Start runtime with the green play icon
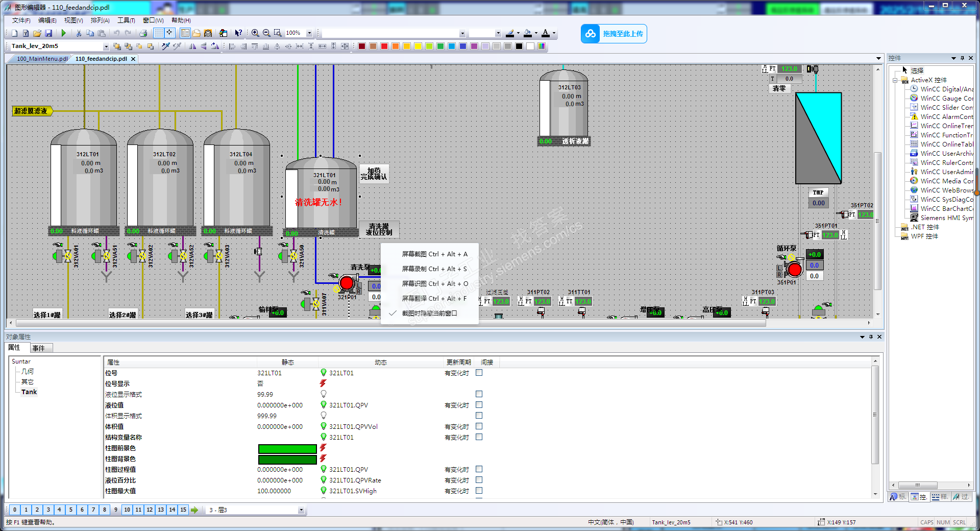This screenshot has height=531, width=980. pos(63,33)
